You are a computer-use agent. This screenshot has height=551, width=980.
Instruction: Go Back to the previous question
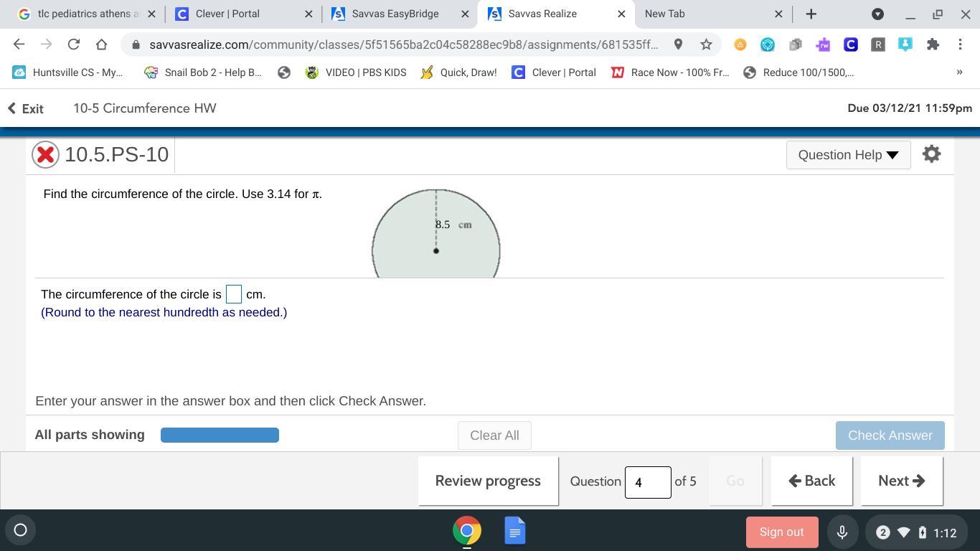click(811, 481)
